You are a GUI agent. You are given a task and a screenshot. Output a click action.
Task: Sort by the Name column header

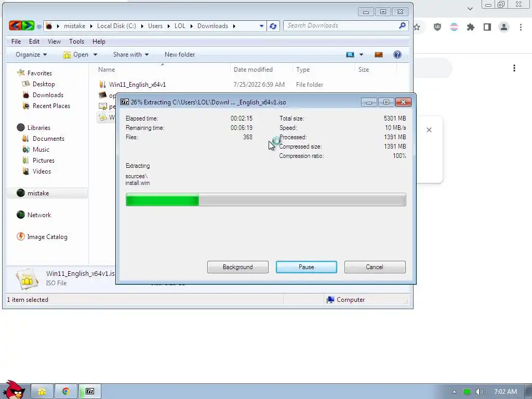click(x=107, y=70)
